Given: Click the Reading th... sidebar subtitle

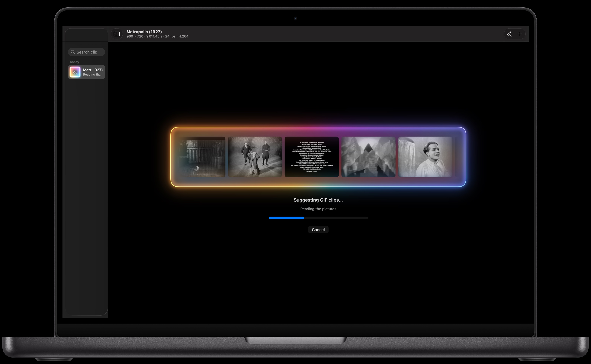Looking at the screenshot, I should tap(92, 74).
